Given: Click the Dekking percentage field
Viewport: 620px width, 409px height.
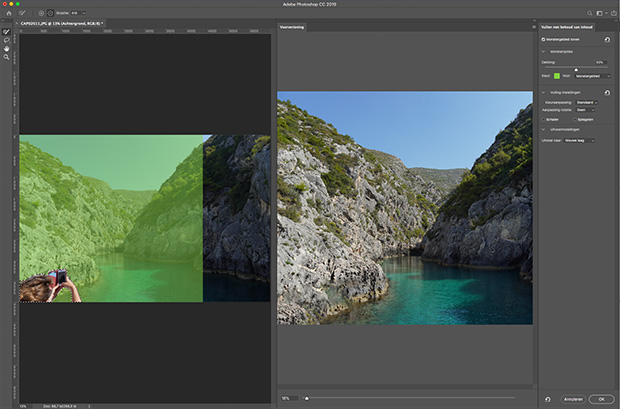Looking at the screenshot, I should 600,62.
